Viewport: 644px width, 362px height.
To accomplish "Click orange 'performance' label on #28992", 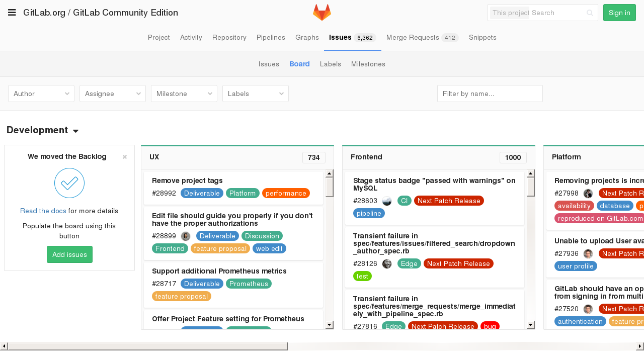I will tap(286, 193).
